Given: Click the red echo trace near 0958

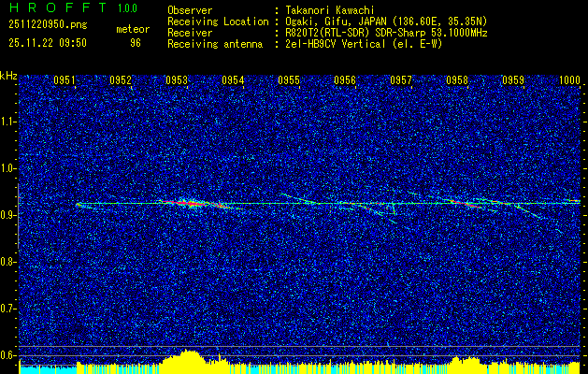Looking at the screenshot, I should point(466,204).
